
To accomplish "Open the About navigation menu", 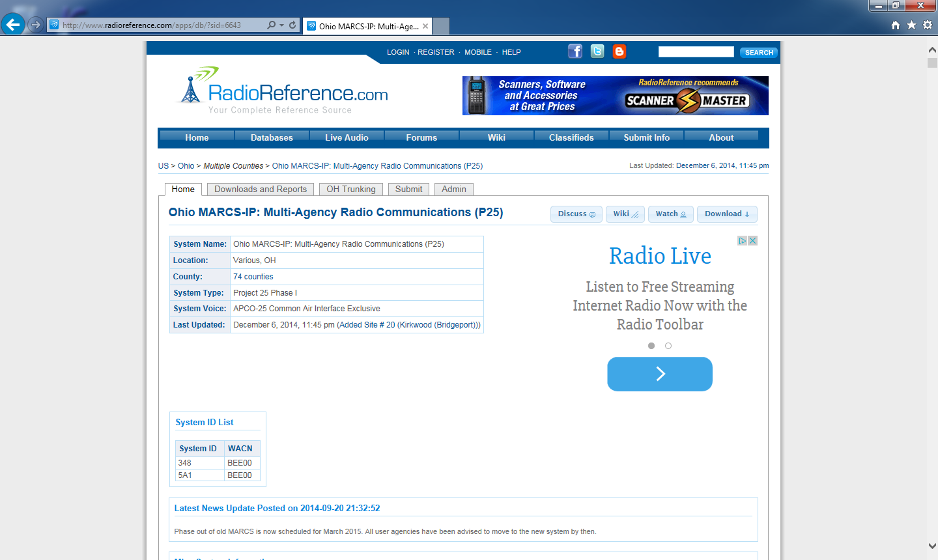I will [x=721, y=137].
